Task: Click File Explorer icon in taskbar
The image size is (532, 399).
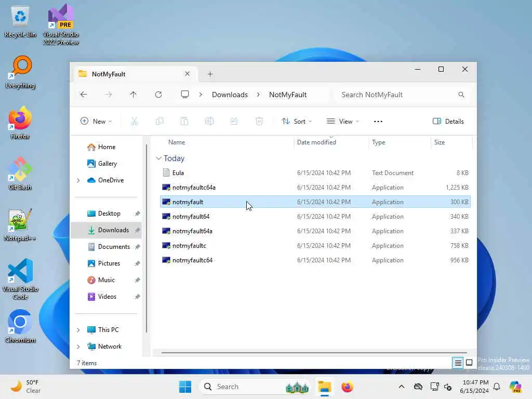Action: click(x=324, y=387)
